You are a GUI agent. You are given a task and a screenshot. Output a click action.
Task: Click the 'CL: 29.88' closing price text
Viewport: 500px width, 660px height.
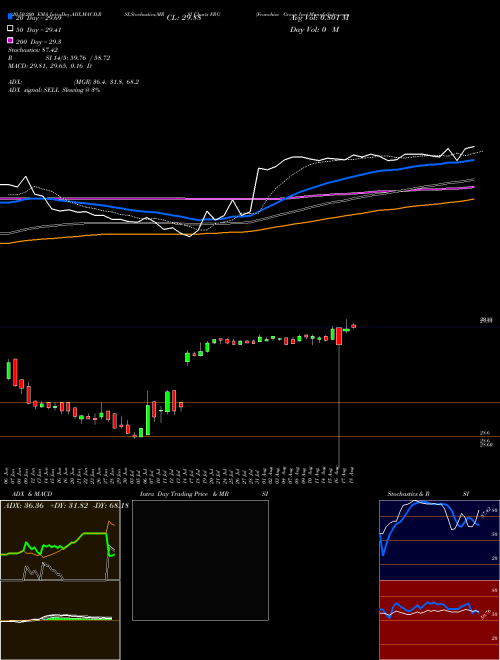(186, 18)
